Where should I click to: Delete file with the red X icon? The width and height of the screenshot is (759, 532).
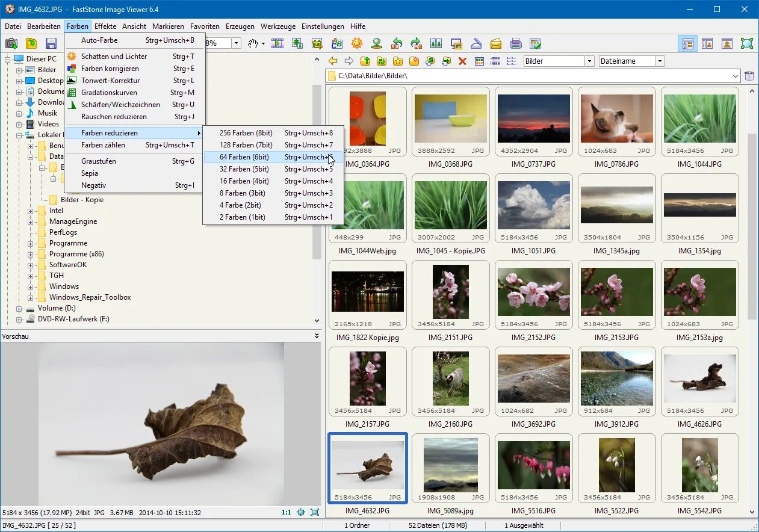[462, 61]
